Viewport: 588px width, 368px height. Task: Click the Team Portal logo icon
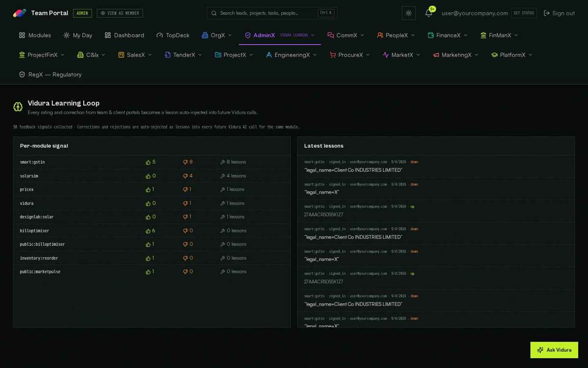click(20, 13)
